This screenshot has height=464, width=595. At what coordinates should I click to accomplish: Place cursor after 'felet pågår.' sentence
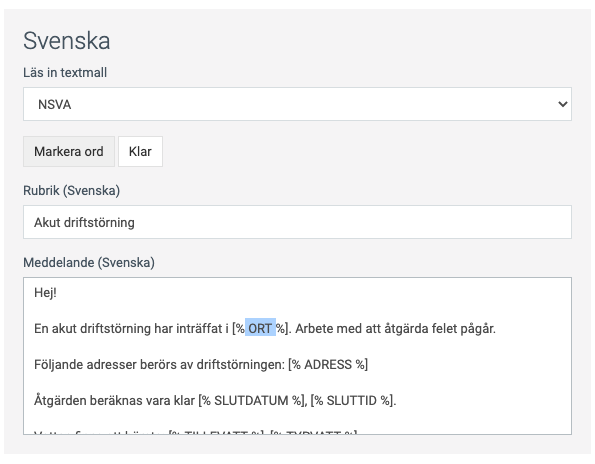(496, 329)
